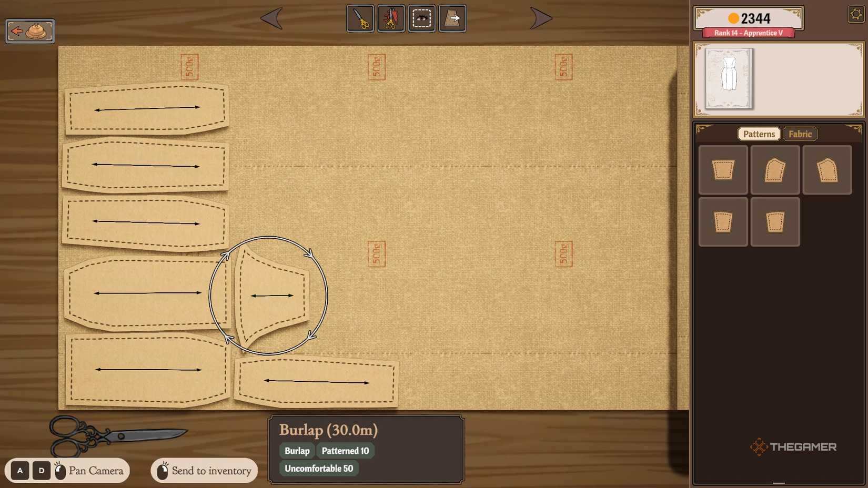
Task: Click the 2344 coin balance
Action: (749, 18)
